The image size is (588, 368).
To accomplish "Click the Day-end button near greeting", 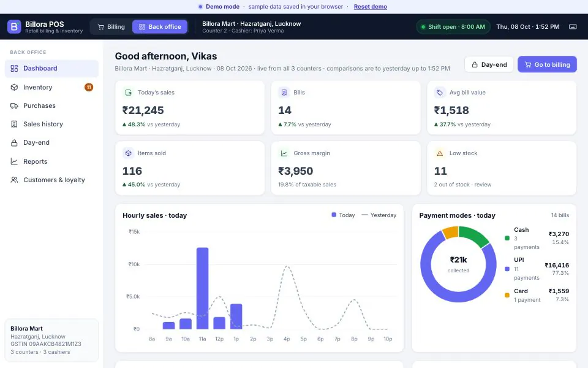I will [489, 64].
